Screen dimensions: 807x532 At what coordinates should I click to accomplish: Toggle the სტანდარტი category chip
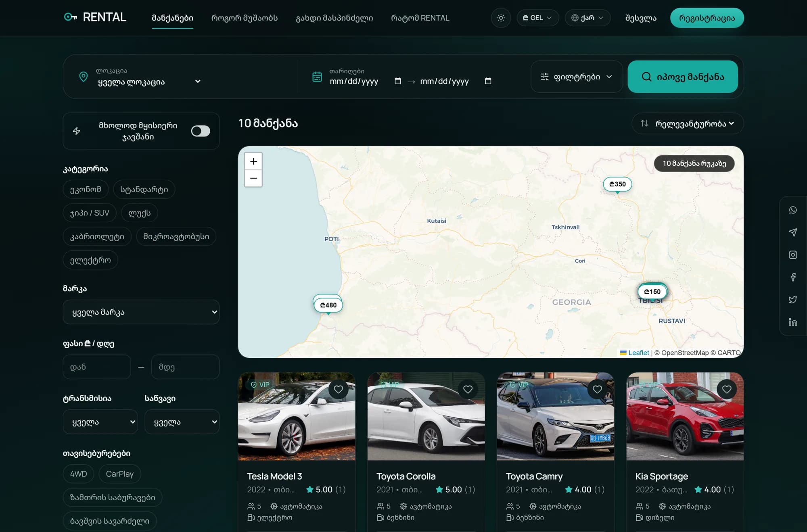[144, 190]
